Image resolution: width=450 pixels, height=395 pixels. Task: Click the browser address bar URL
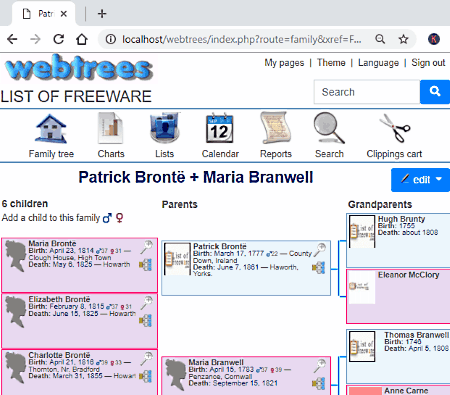[242, 39]
